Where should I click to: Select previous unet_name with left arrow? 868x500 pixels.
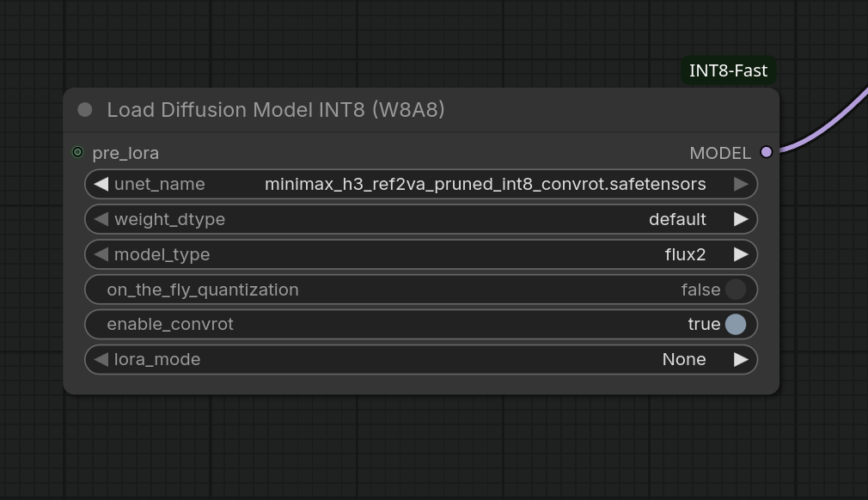point(101,184)
